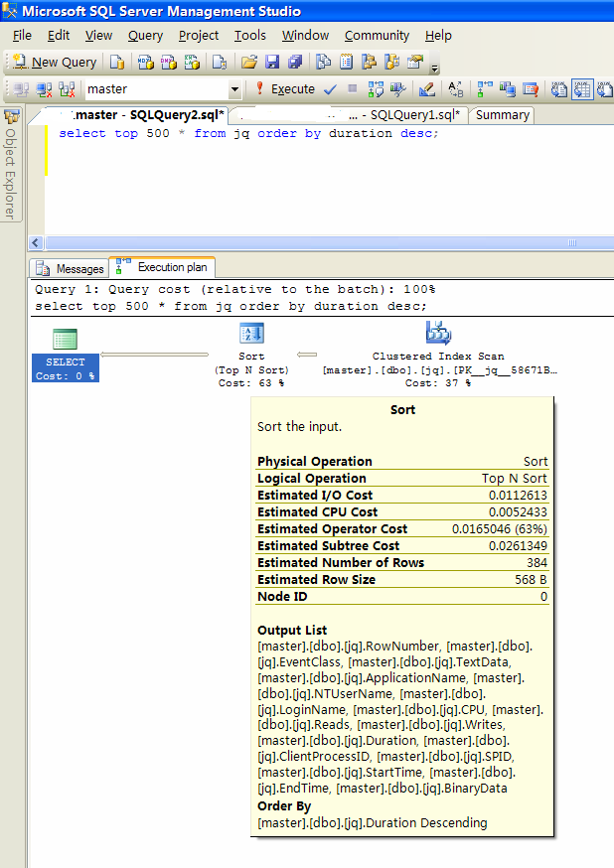Image resolution: width=614 pixels, height=868 pixels.
Task: Click the "Estimated Number of Rows" value 384
Action: 537,563
